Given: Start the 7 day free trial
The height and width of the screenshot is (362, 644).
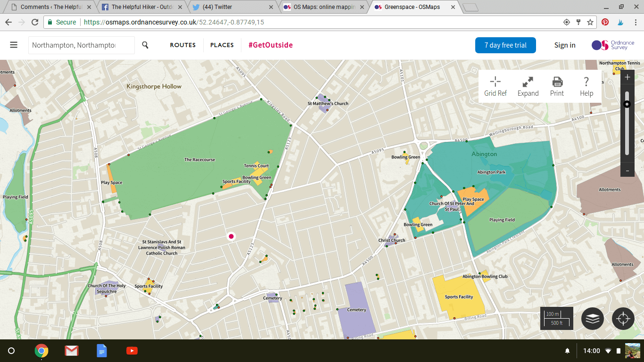Looking at the screenshot, I should pos(505,45).
